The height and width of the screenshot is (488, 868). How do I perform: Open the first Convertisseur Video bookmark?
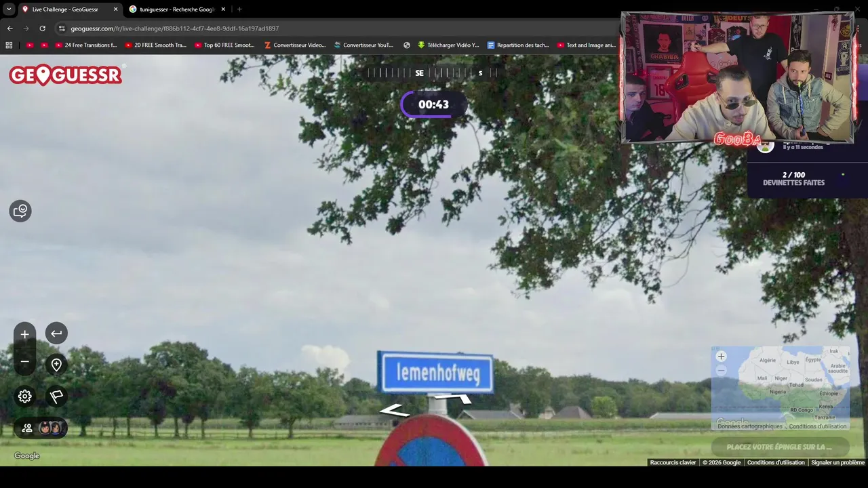pos(295,45)
